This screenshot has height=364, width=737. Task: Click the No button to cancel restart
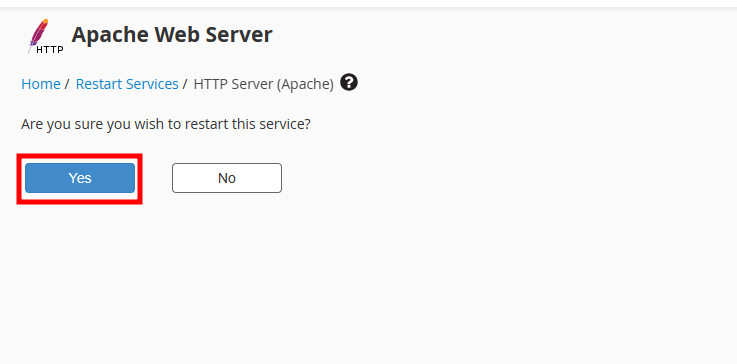click(227, 178)
